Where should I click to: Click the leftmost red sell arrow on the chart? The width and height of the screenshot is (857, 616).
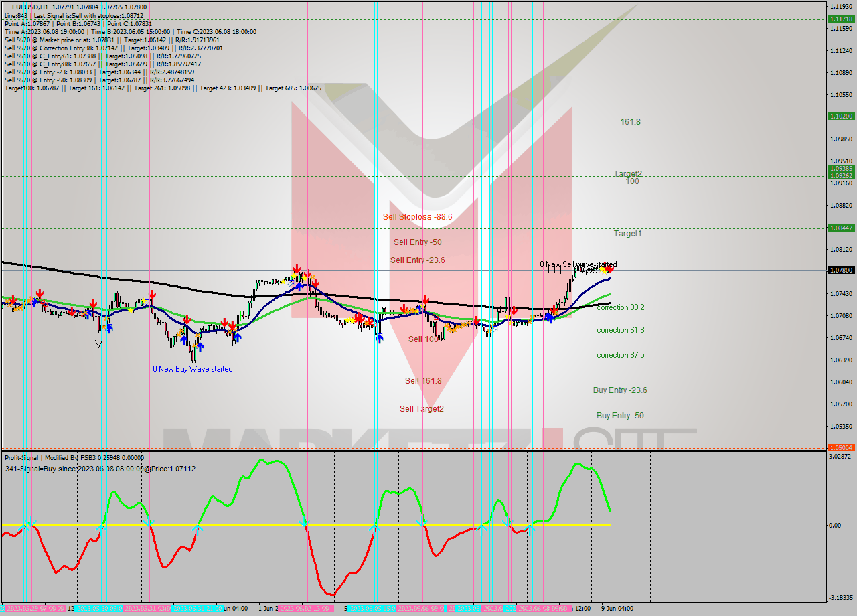(13, 301)
